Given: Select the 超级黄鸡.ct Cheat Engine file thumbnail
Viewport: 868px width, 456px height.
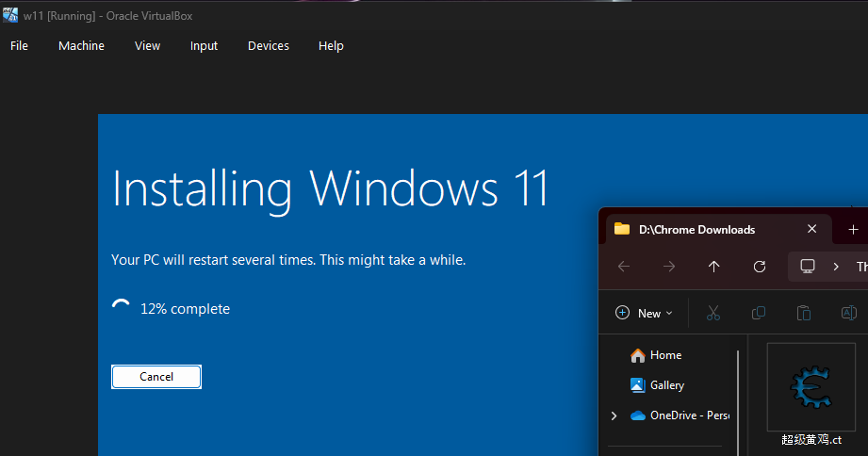Looking at the screenshot, I should 811,387.
